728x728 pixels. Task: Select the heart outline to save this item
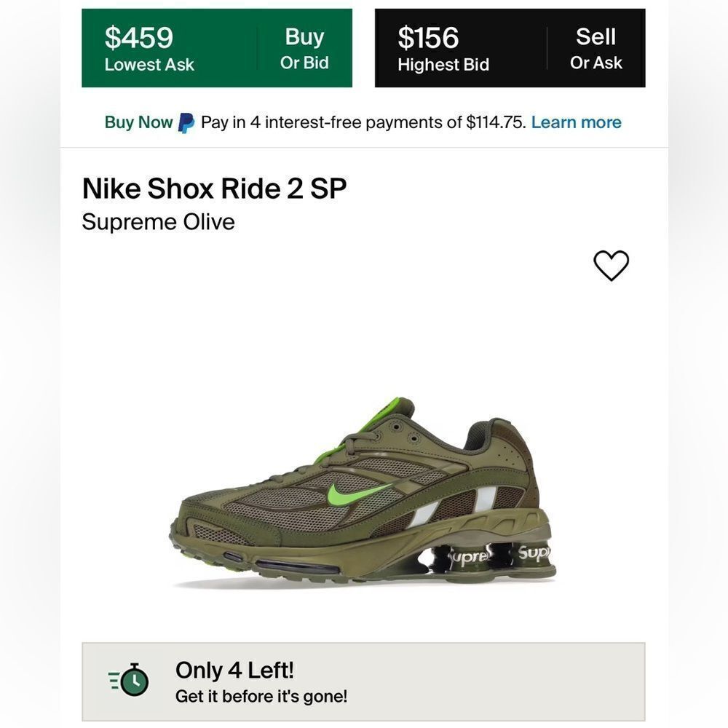point(612,265)
